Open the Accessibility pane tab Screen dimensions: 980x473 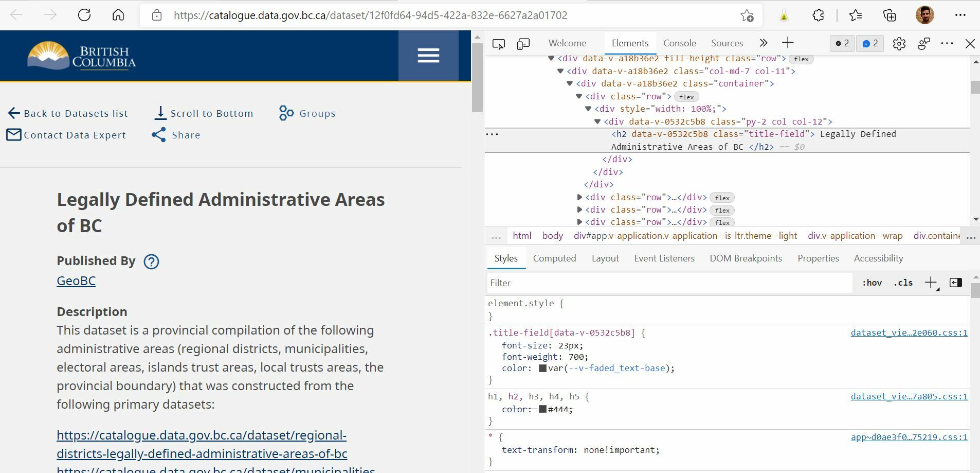coord(878,258)
